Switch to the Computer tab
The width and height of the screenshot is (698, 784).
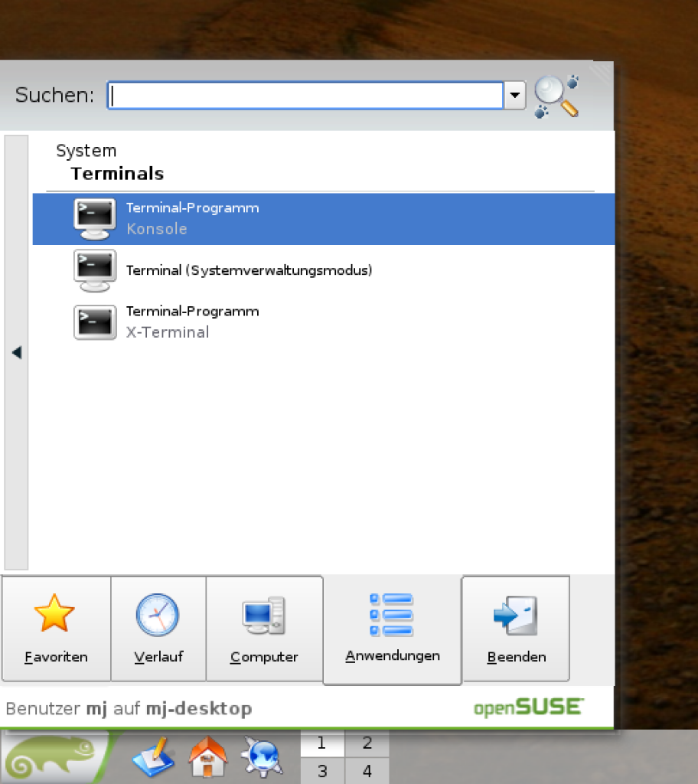264,629
